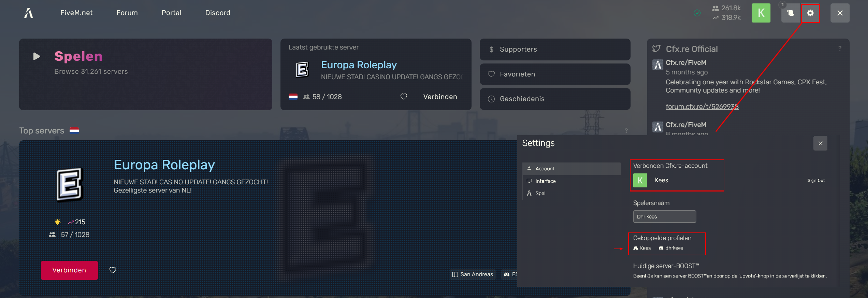
Task: Open Europa Roleplay in last used server
Action: point(359,65)
